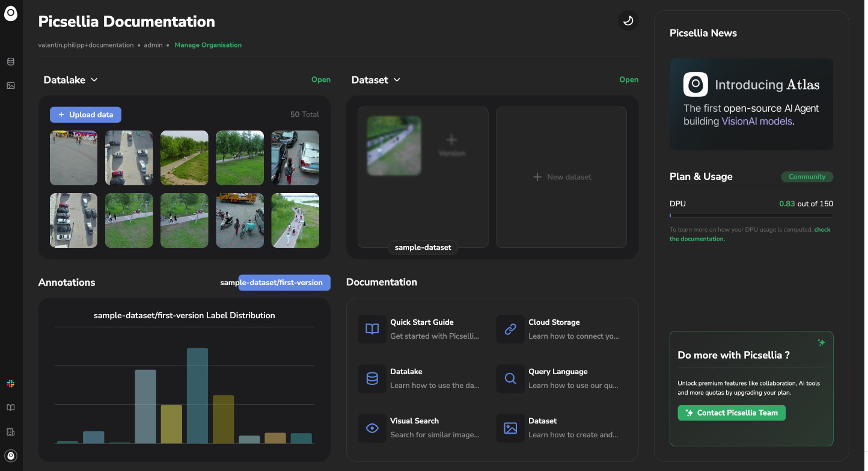This screenshot has height=471, width=868.
Task: Click the Upload data button
Action: (85, 115)
